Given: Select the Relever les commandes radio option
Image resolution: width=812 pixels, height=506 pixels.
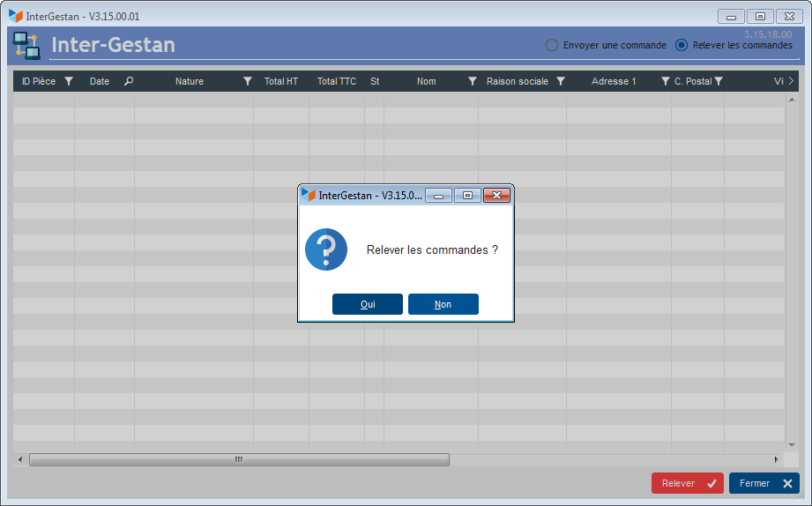Looking at the screenshot, I should point(682,45).
